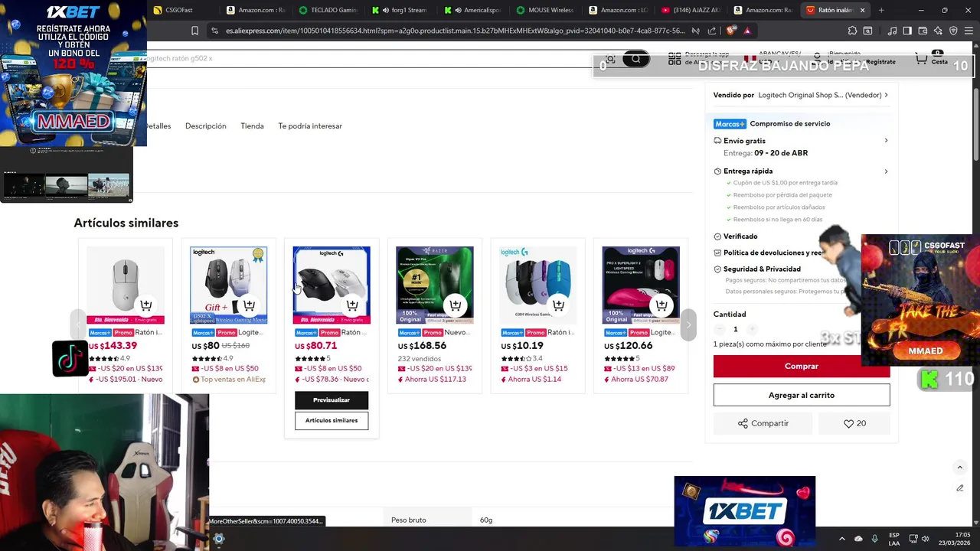The height and width of the screenshot is (551, 980).
Task: Open the shopping cart (Cesta) icon
Action: coord(922,59)
